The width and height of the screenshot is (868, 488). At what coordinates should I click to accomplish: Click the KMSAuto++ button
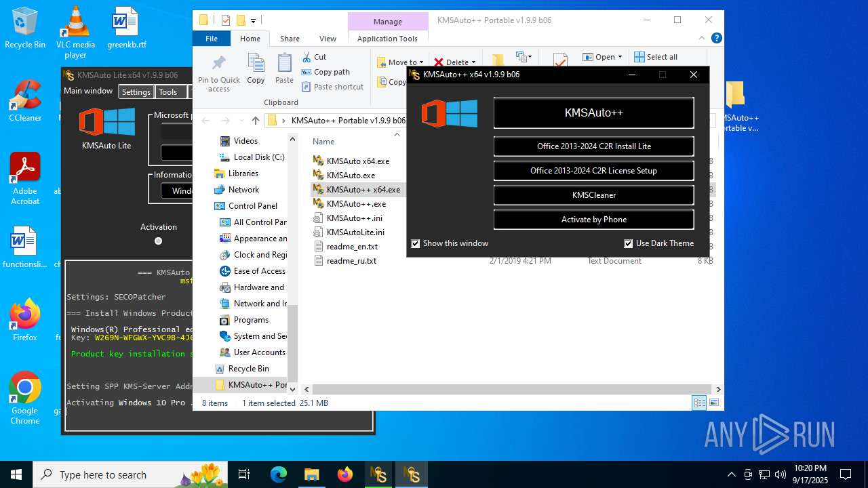(593, 113)
